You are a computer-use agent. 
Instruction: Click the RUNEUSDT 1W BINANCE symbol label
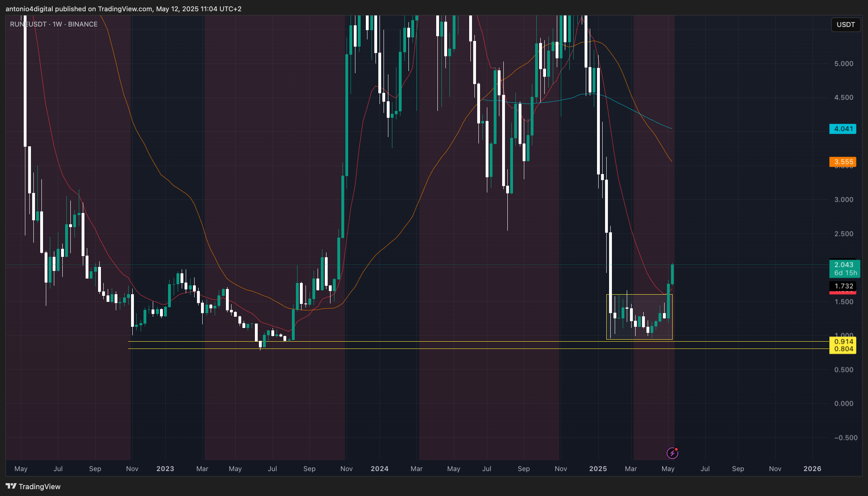click(x=54, y=24)
